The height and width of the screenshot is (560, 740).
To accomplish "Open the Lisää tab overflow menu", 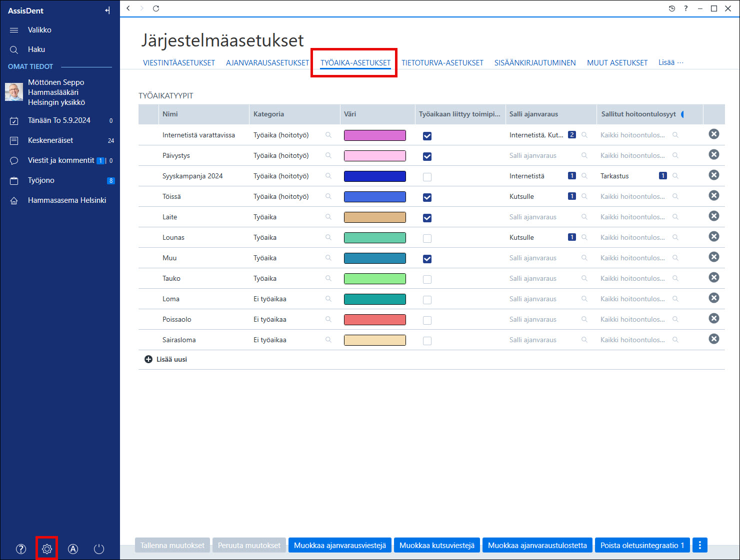I will [670, 62].
